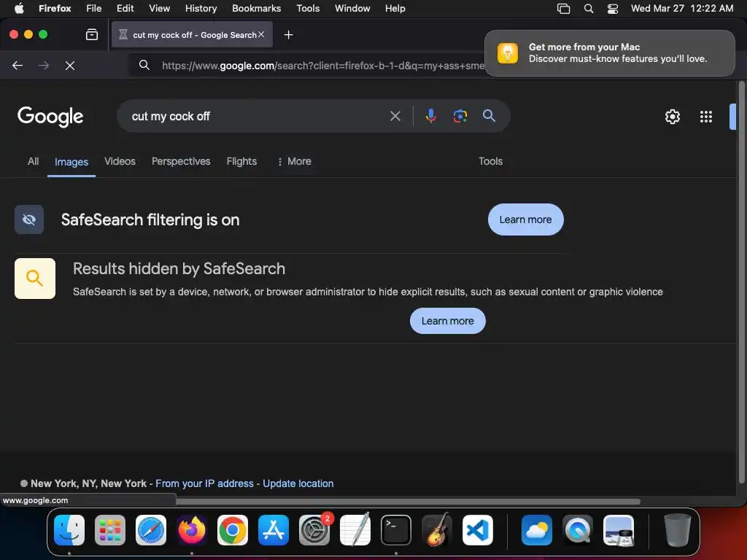Open a new Firefox tab
747x560 pixels.
288,35
